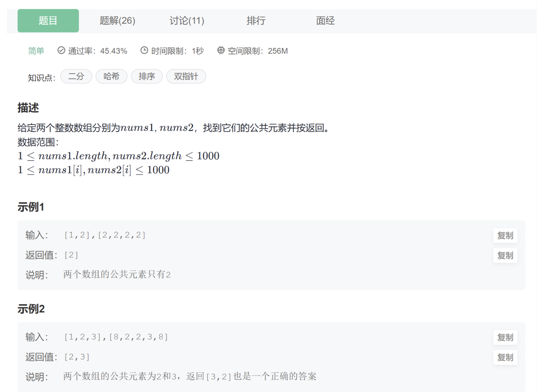This screenshot has width=547, height=392.
Task: Click the checkmark icon beside 通过率
Action: [x=61, y=51]
